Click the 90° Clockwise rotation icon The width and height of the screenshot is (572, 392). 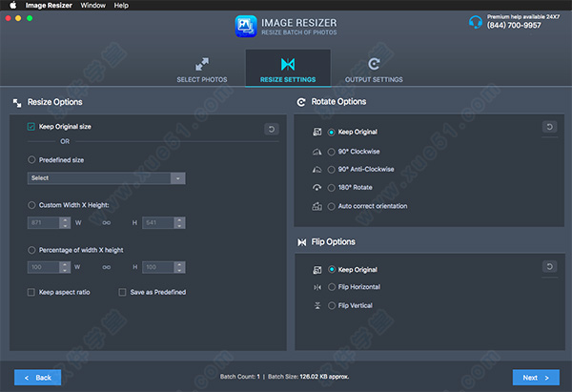(317, 152)
